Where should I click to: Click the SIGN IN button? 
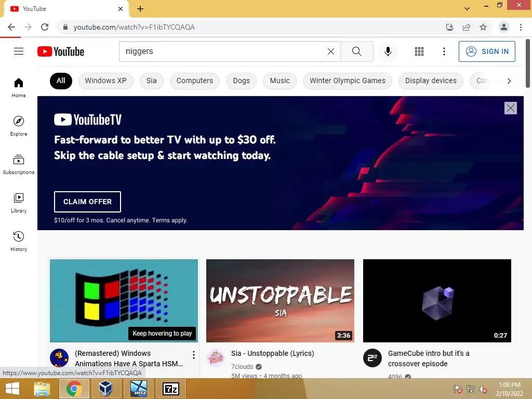coord(487,51)
